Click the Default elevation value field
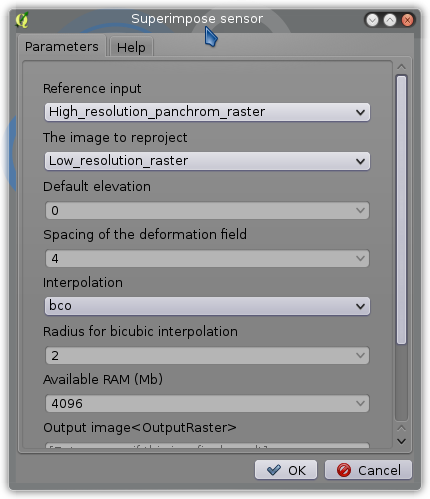This screenshot has height=499, width=430. click(207, 210)
